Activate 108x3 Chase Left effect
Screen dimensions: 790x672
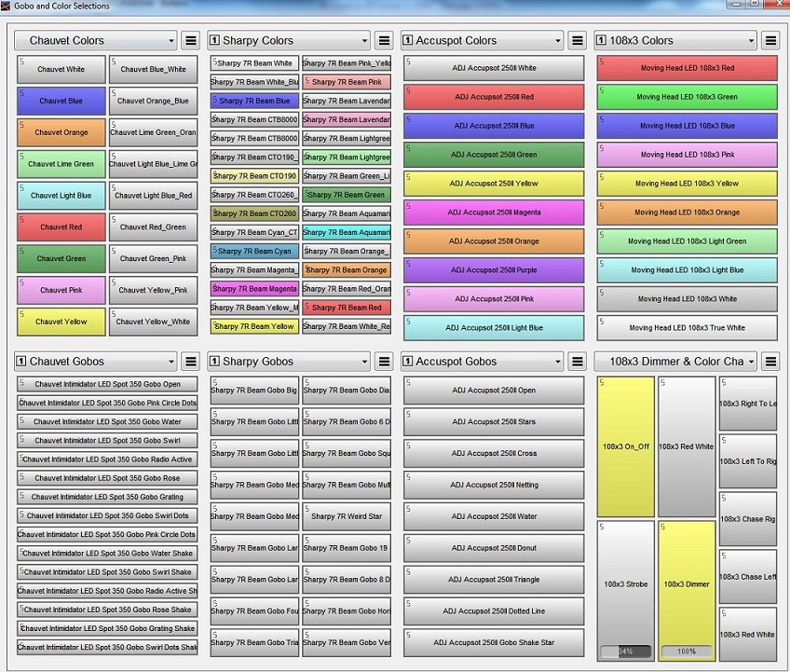coord(748,576)
